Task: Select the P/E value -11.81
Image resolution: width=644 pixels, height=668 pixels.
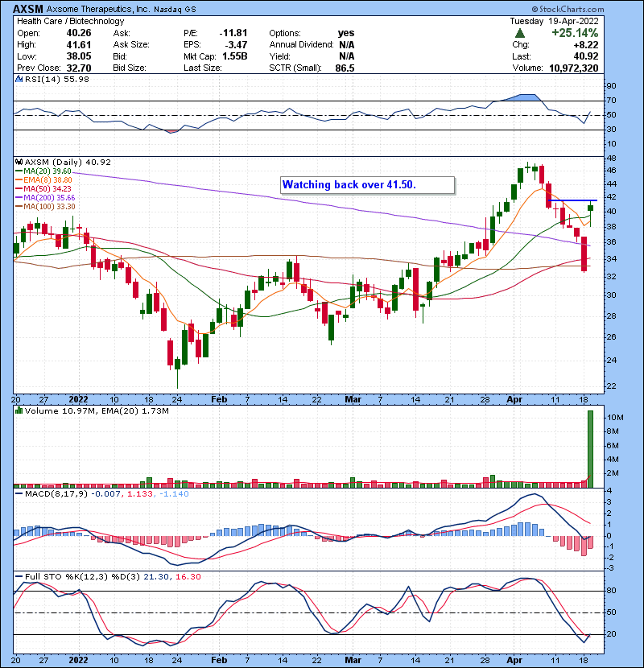Action: pos(233,33)
